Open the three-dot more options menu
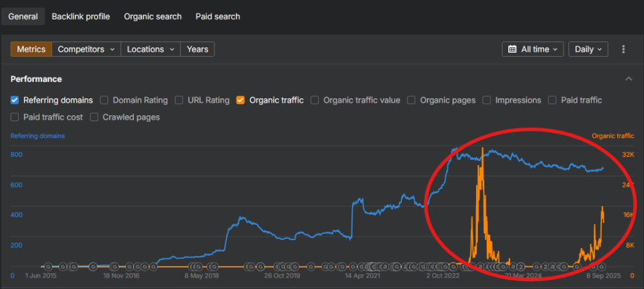The width and height of the screenshot is (644, 289). (623, 49)
